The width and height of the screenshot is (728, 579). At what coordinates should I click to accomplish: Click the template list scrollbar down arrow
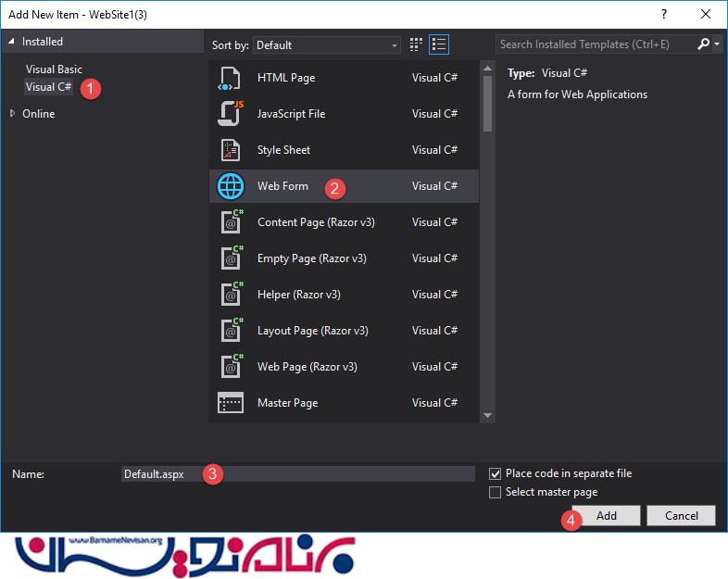pos(487,416)
